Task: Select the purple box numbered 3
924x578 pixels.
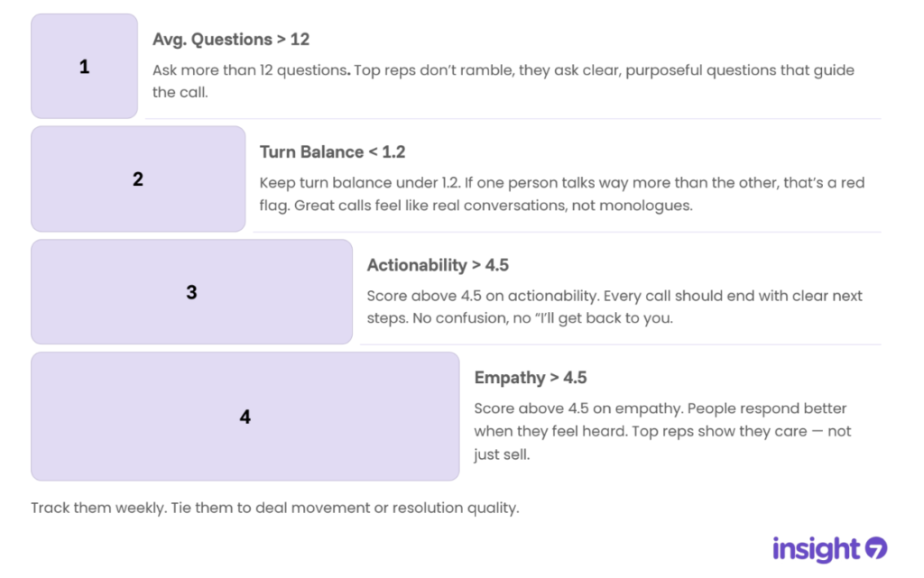Action: click(191, 292)
